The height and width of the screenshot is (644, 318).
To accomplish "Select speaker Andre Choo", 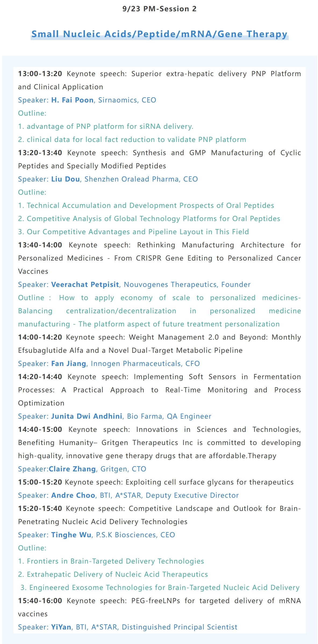I will tap(73, 495).
